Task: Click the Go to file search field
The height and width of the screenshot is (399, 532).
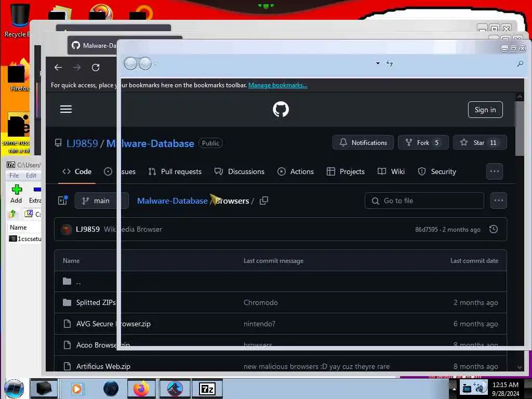Action: point(424,201)
